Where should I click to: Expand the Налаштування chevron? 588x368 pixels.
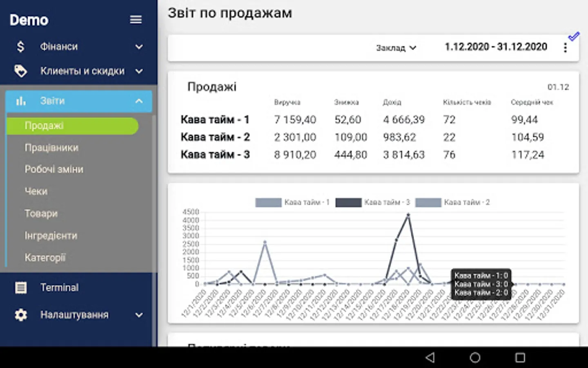tap(139, 315)
